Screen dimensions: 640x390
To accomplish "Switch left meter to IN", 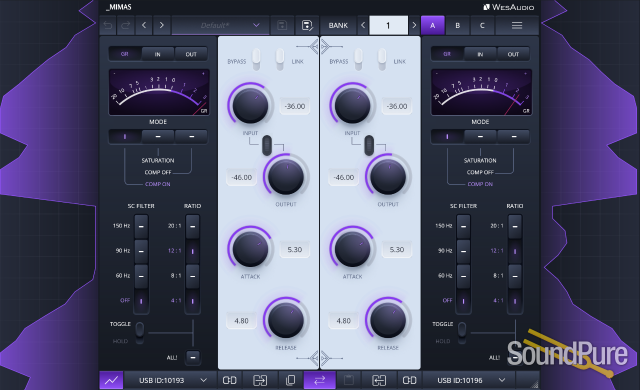I will click(158, 54).
